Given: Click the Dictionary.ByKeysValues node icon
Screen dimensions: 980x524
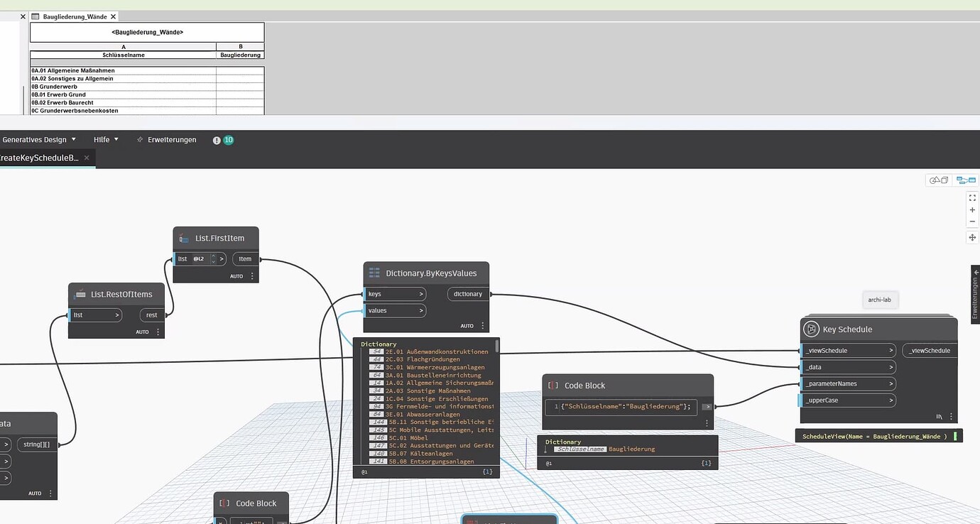Looking at the screenshot, I should [x=374, y=273].
